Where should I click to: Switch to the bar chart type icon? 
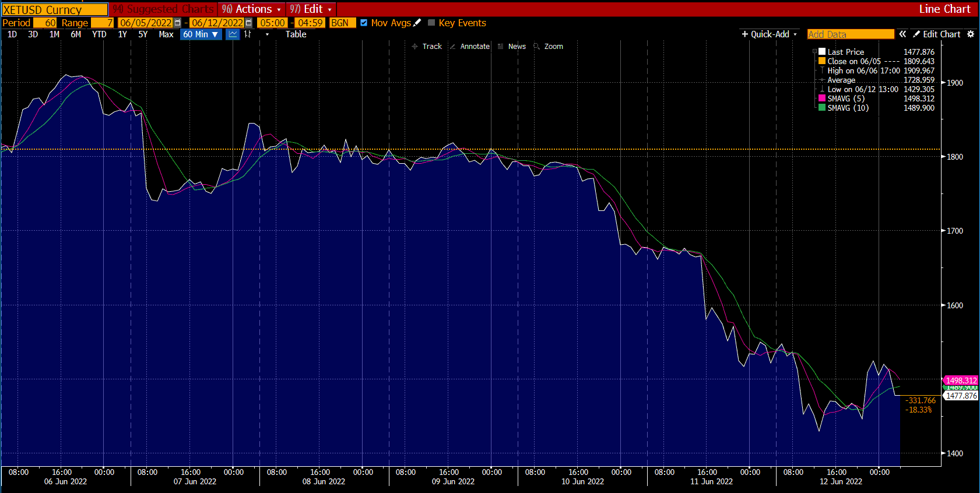pyautogui.click(x=248, y=34)
